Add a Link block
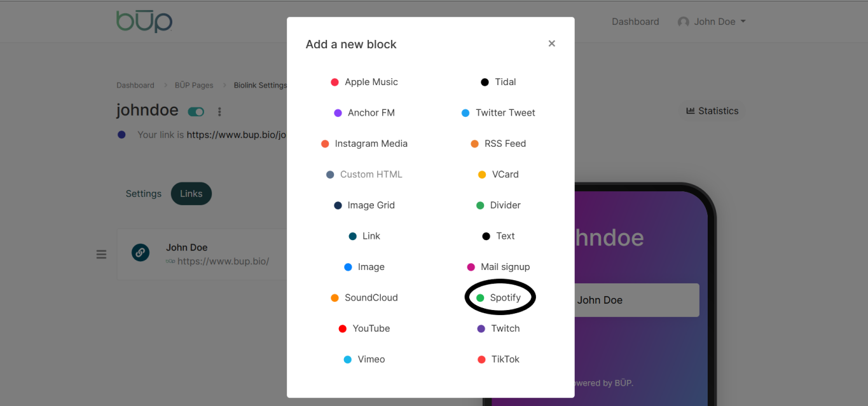The height and width of the screenshot is (406, 868). tap(364, 236)
